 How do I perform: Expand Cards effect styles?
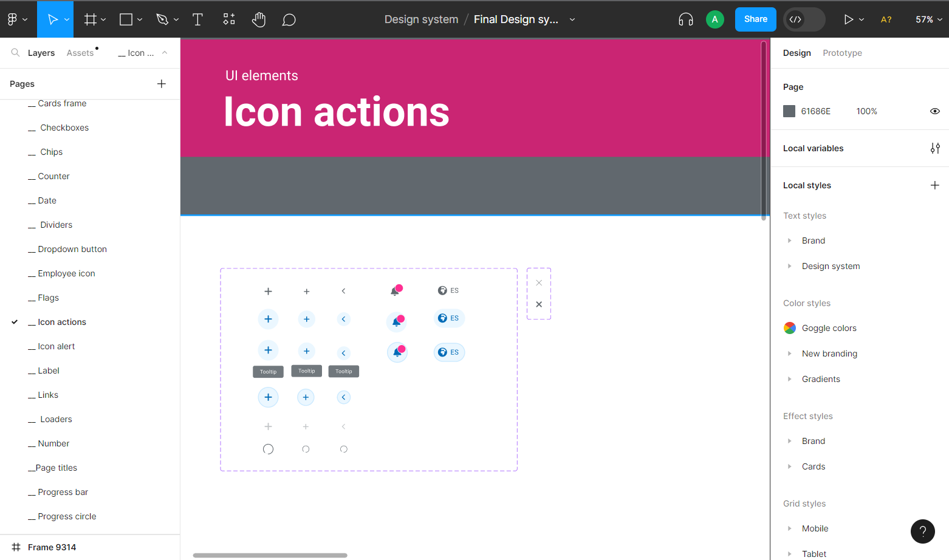pyautogui.click(x=789, y=466)
